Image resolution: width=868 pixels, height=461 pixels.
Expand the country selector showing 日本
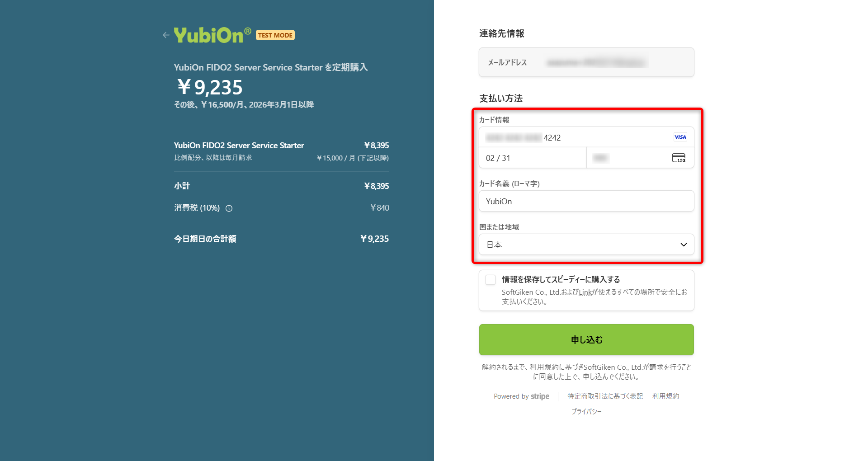(x=586, y=245)
